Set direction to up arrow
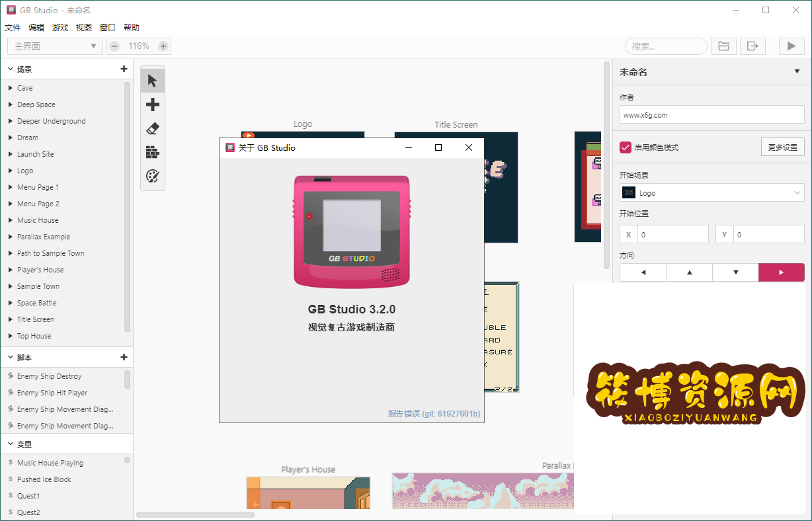This screenshot has height=521, width=812. (x=689, y=272)
